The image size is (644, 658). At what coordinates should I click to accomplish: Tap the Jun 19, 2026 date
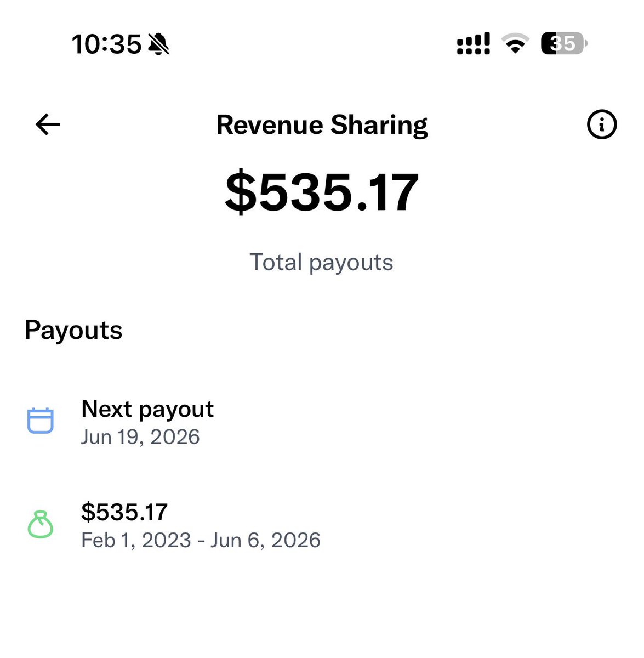point(140,437)
